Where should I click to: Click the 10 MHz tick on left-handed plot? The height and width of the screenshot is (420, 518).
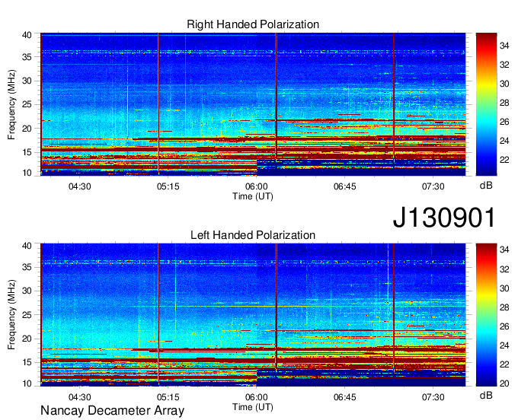pos(27,383)
